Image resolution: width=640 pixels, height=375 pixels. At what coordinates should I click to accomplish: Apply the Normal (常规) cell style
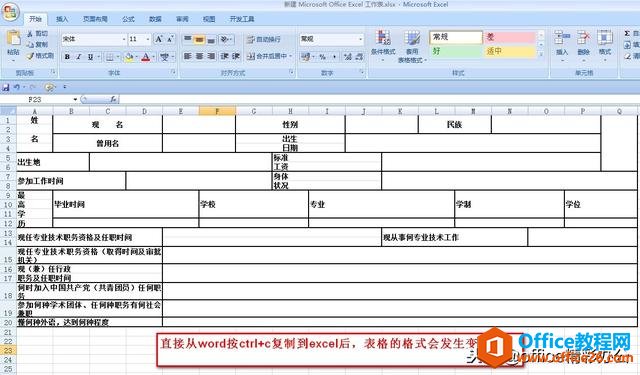point(456,37)
